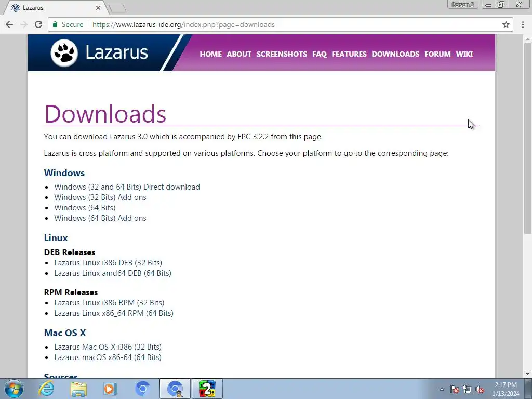Open the FAQ menu item

pyautogui.click(x=320, y=54)
